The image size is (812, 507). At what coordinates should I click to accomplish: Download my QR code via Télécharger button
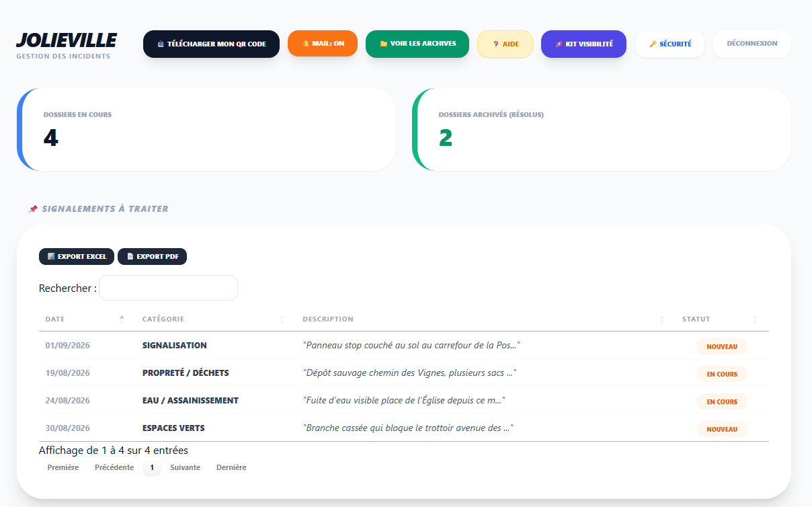[x=211, y=44]
